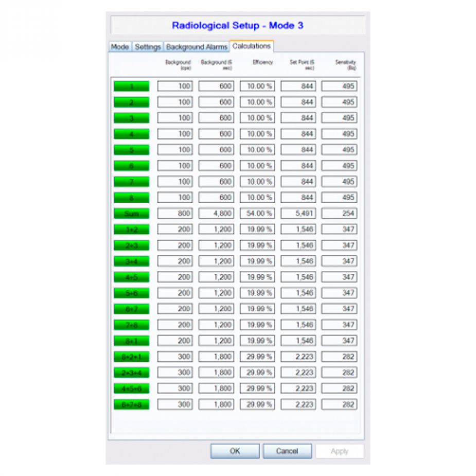Click the green 1+2 button
This screenshot has height=476, width=476.
click(131, 229)
